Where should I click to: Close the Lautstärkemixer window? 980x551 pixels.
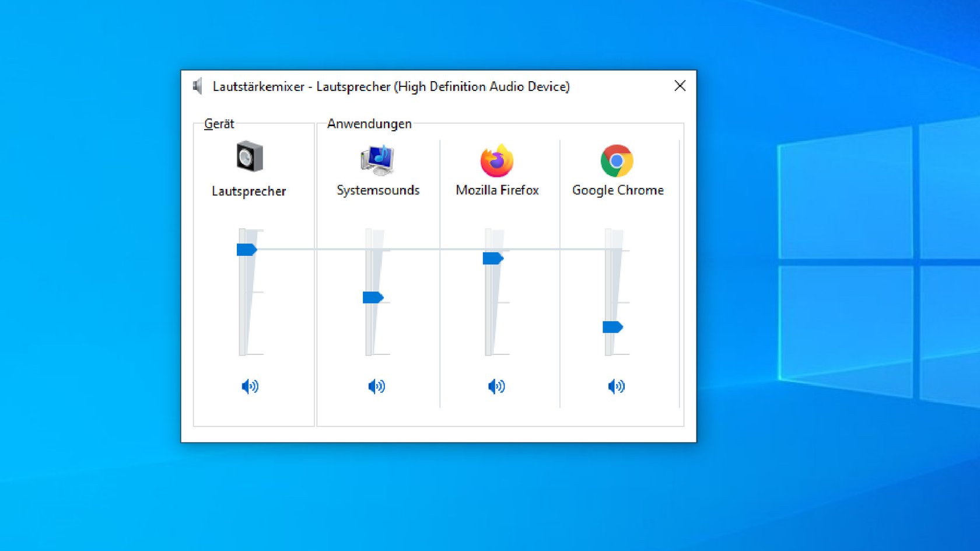[680, 86]
